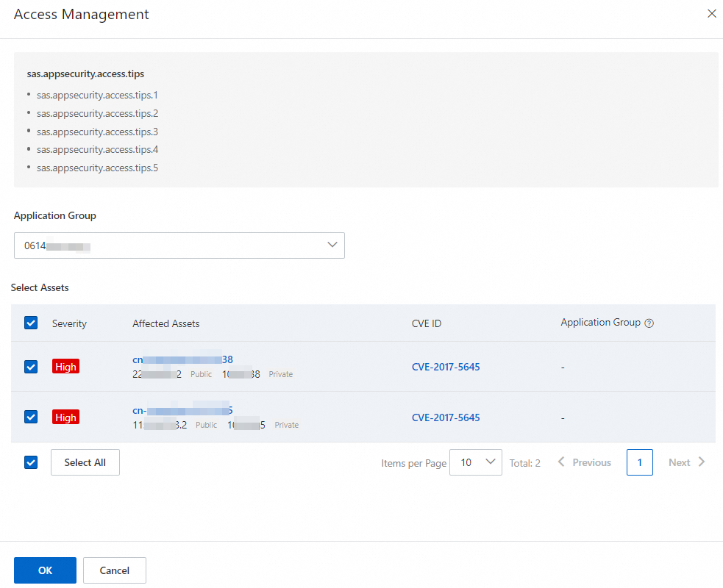The width and height of the screenshot is (723, 588).
Task: Close the Access Management dialog
Action: click(711, 14)
